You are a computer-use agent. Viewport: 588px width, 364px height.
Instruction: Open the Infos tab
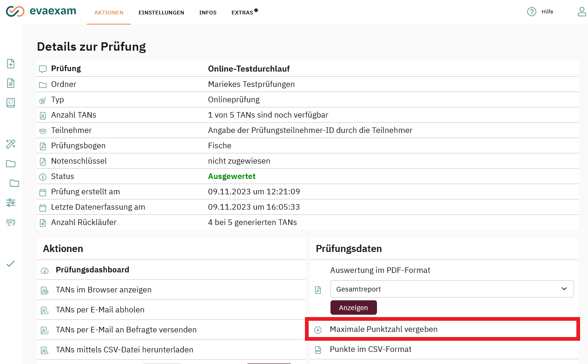208,13
